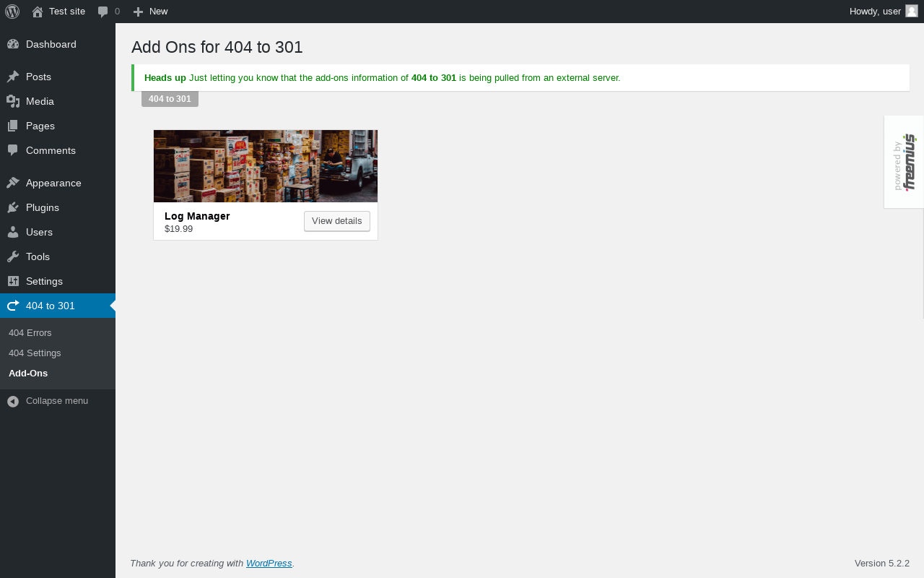Click the Add Ons for 404 to 301 heading
This screenshot has height=578, width=924.
pos(217,47)
